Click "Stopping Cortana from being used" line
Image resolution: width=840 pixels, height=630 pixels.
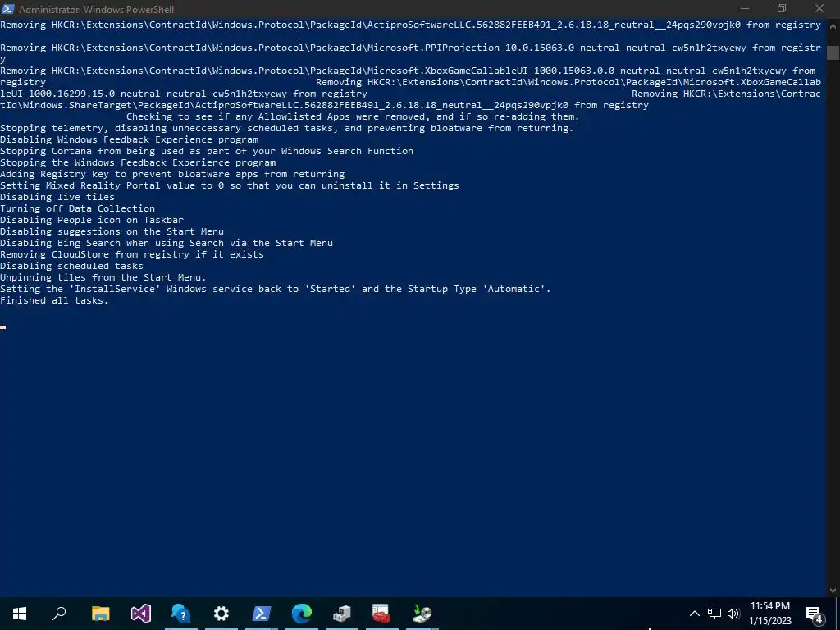pos(207,151)
